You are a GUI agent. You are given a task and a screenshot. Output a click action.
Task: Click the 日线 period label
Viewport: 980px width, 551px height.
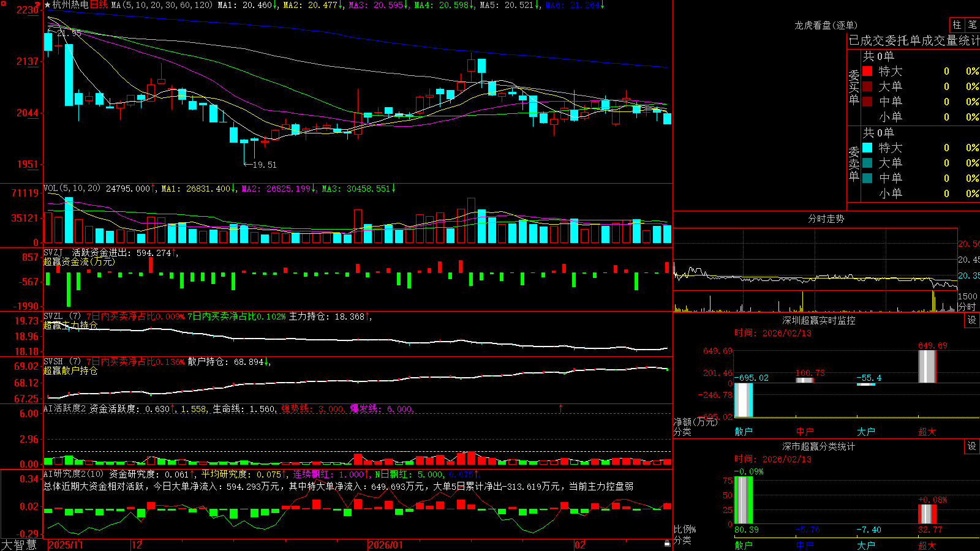tap(99, 5)
